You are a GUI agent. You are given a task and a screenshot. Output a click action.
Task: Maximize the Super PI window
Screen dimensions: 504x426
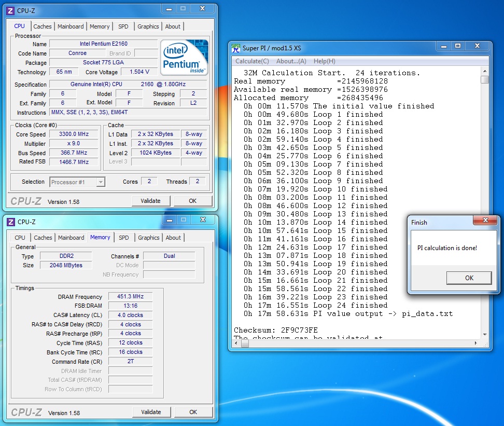pyautogui.click(x=458, y=46)
